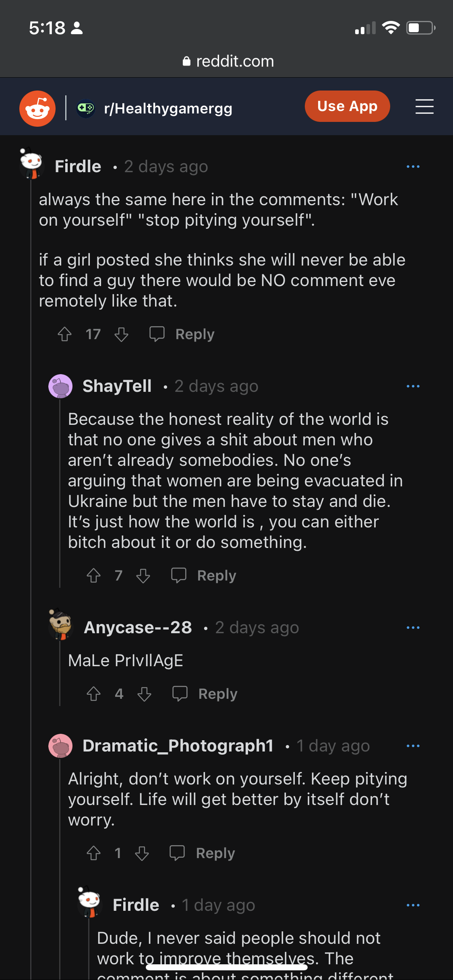
Task: Downvote Dramatic_Photograph1's comment
Action: point(142,853)
